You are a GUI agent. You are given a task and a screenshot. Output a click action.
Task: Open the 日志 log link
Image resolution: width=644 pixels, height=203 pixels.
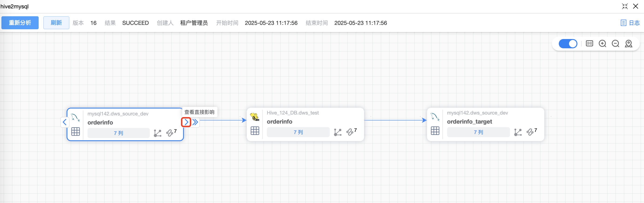(630, 23)
